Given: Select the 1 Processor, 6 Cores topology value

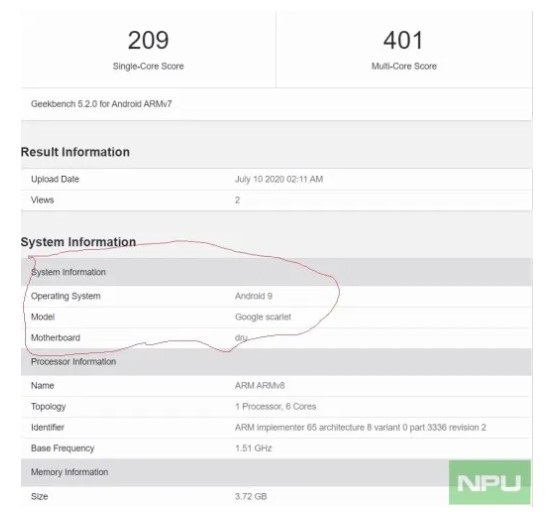Looking at the screenshot, I should (275, 406).
